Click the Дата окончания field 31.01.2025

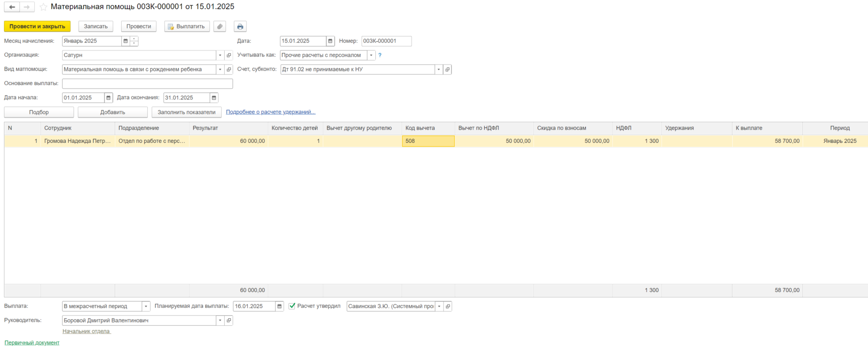pyautogui.click(x=187, y=98)
